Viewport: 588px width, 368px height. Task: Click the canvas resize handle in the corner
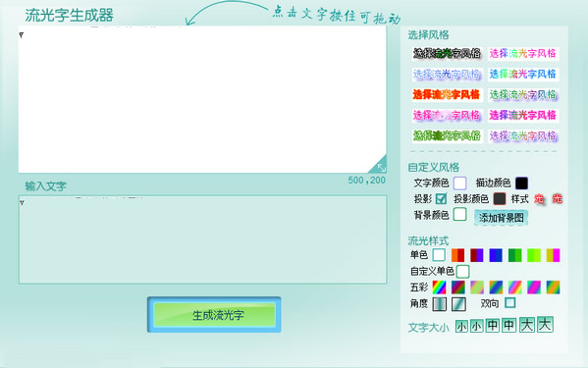click(381, 167)
